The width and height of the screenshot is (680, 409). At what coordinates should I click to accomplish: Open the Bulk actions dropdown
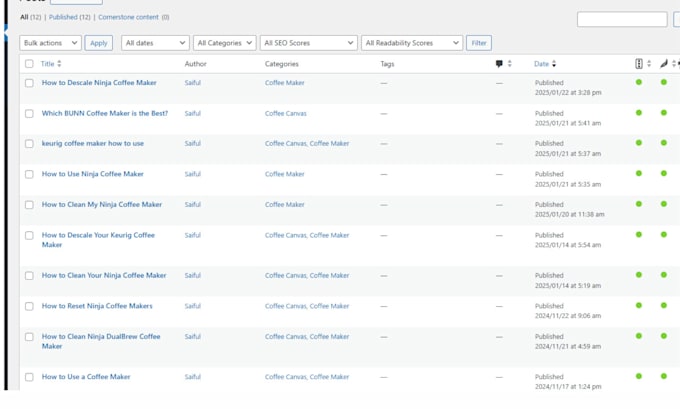coord(50,43)
